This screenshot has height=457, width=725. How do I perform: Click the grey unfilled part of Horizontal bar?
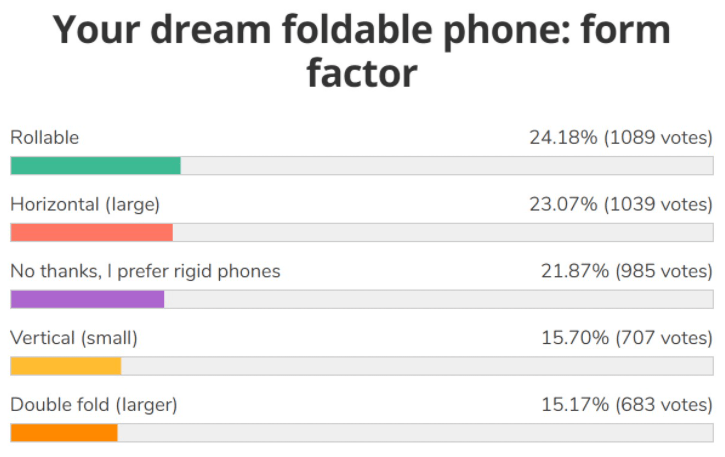tap(442, 233)
